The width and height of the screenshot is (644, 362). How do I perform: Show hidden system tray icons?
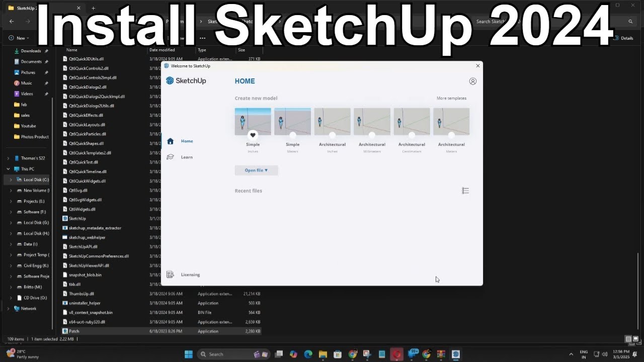pos(571,354)
